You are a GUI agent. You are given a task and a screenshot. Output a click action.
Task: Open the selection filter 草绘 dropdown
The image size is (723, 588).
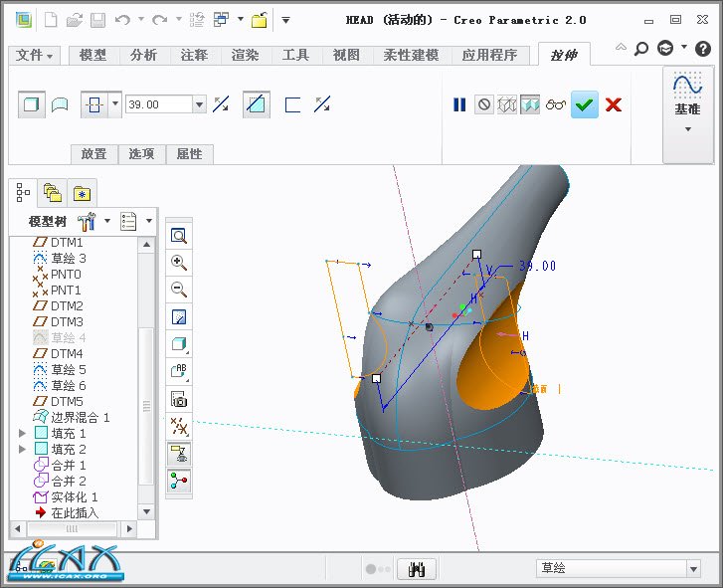(693, 569)
